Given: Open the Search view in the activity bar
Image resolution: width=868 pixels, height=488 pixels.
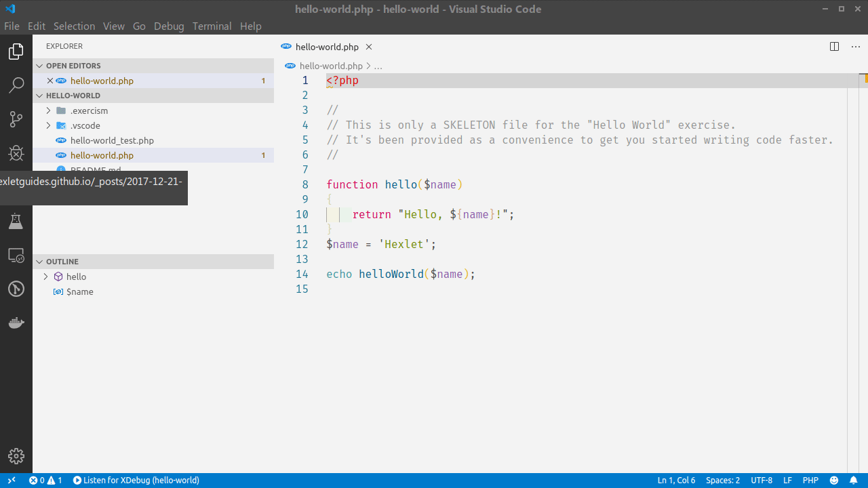Looking at the screenshot, I should point(16,85).
